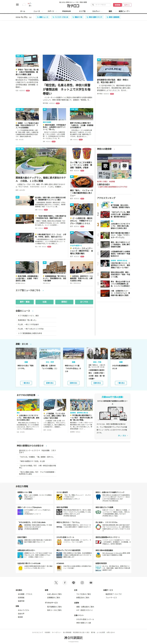147x644 pixels.
Task: Click the tooth icon for dental clinics
Action: [98, 497]
